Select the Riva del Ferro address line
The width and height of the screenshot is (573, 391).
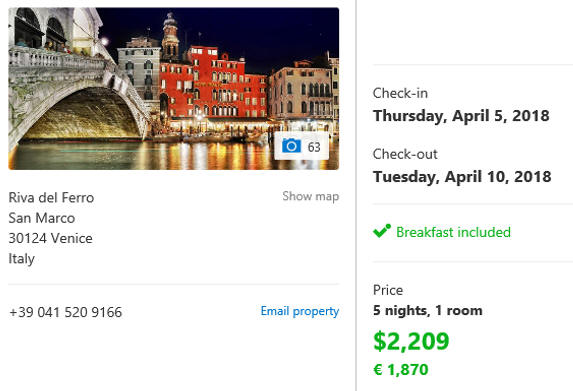[51, 198]
